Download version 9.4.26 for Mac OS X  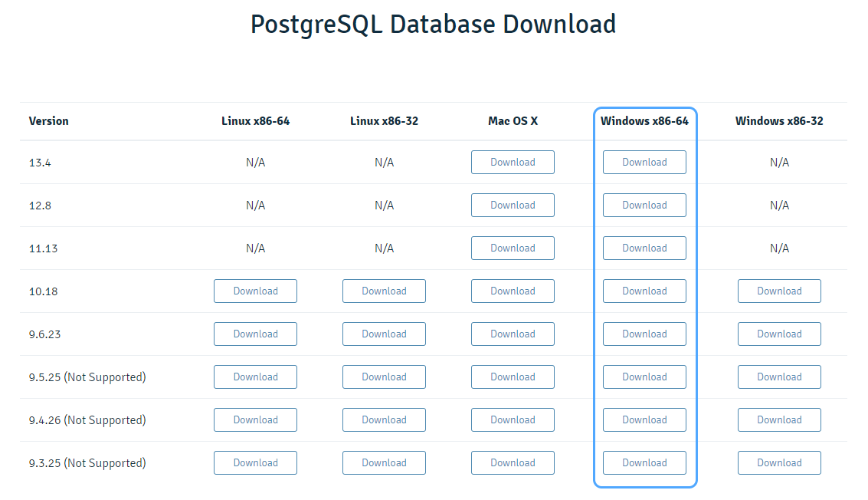pyautogui.click(x=513, y=419)
